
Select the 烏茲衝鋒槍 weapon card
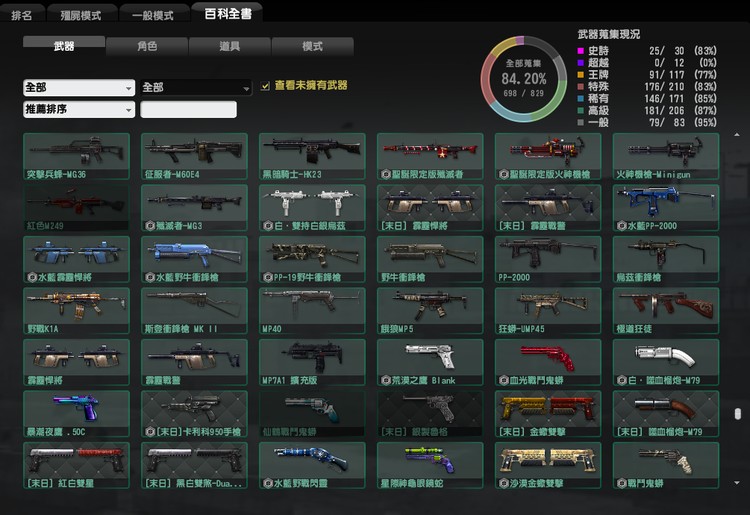[666, 260]
